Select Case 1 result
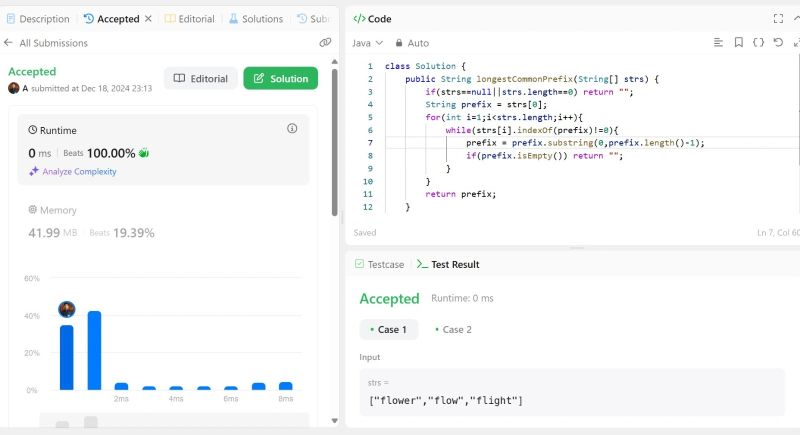This screenshot has height=435, width=800. click(x=389, y=329)
